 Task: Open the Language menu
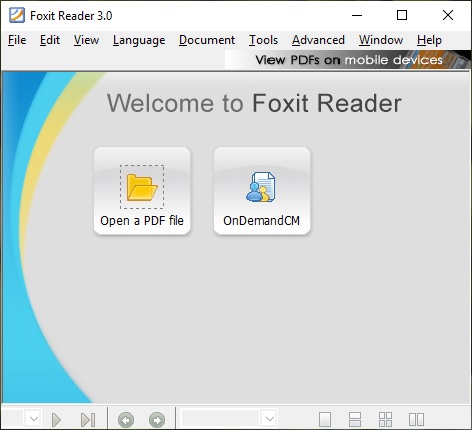[139, 40]
